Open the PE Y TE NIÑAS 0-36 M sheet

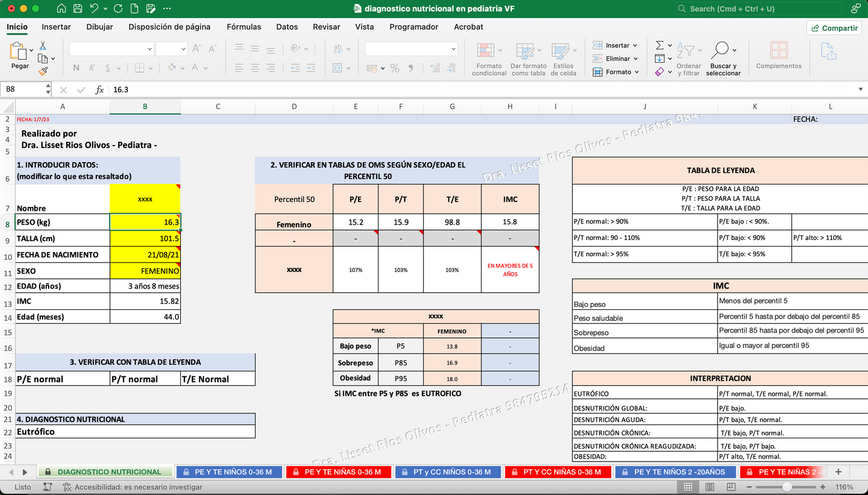(x=338, y=471)
